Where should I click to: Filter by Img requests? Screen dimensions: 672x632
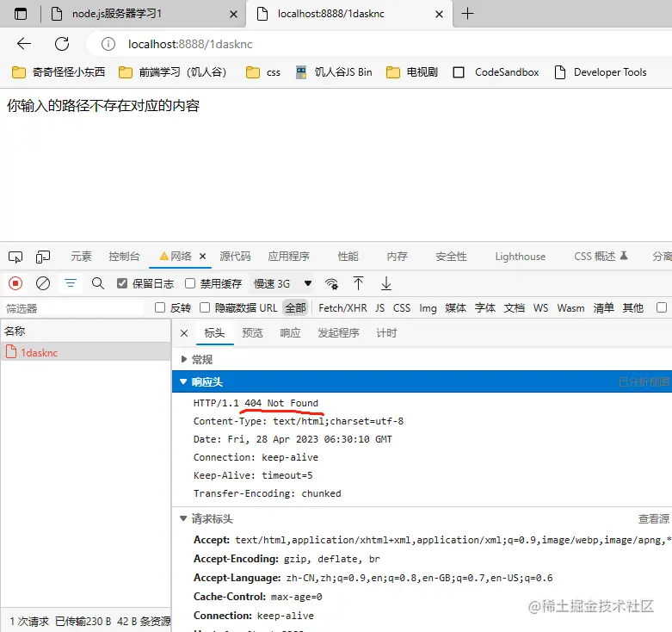point(428,308)
